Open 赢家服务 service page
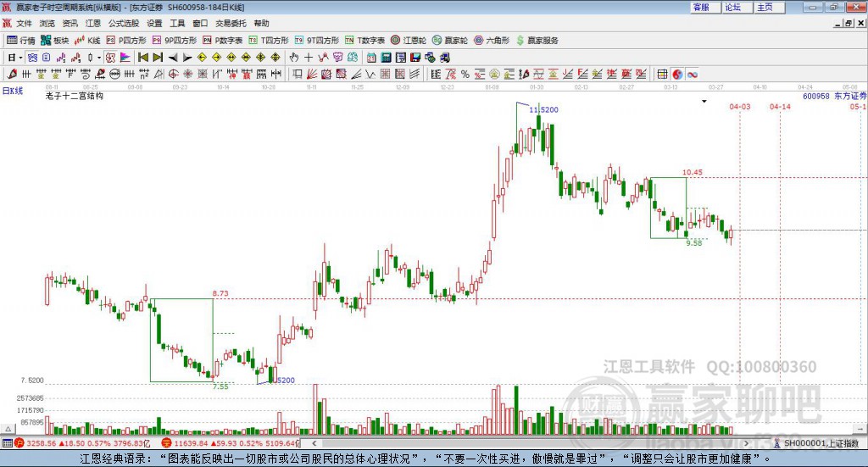The width and height of the screenshot is (868, 467). point(537,41)
